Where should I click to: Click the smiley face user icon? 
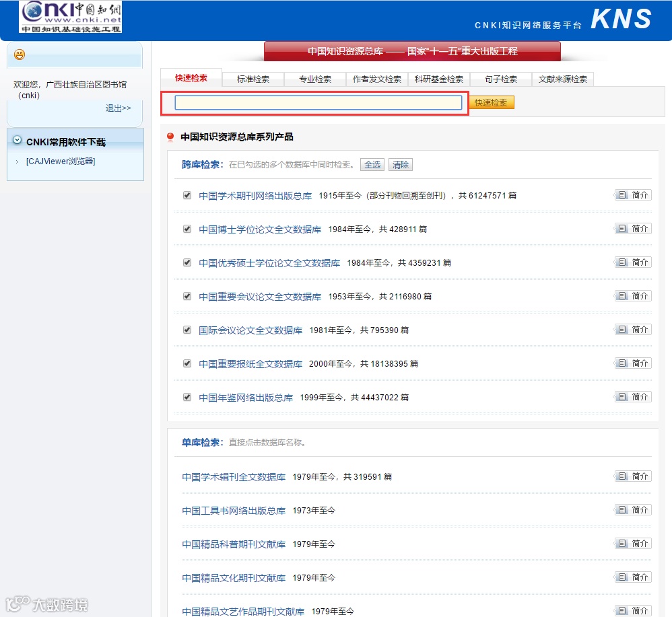[20, 55]
